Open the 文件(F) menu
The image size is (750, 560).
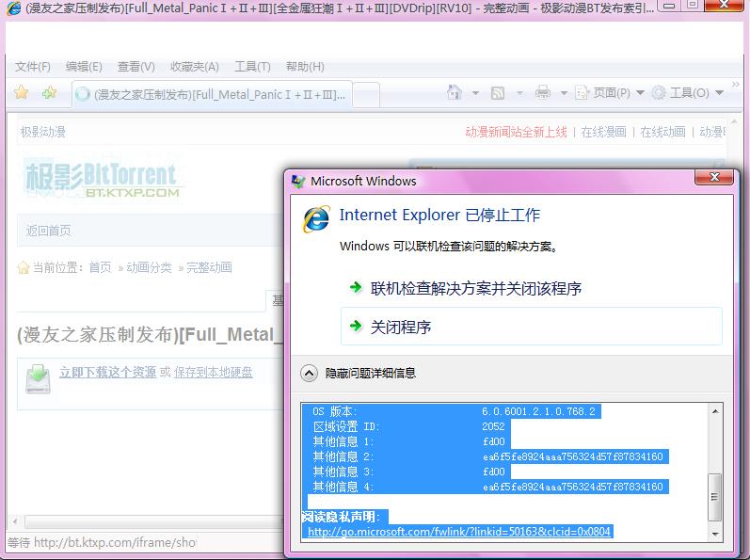33,67
